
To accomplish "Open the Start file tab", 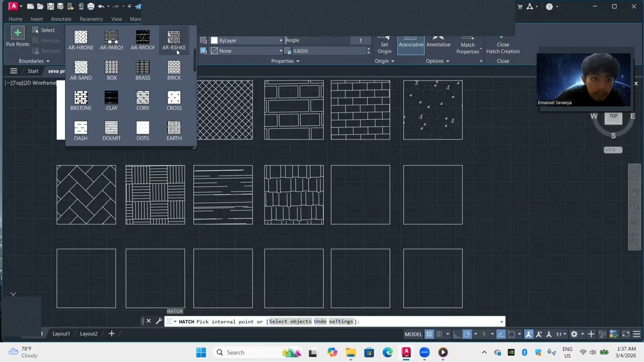I will [x=33, y=71].
